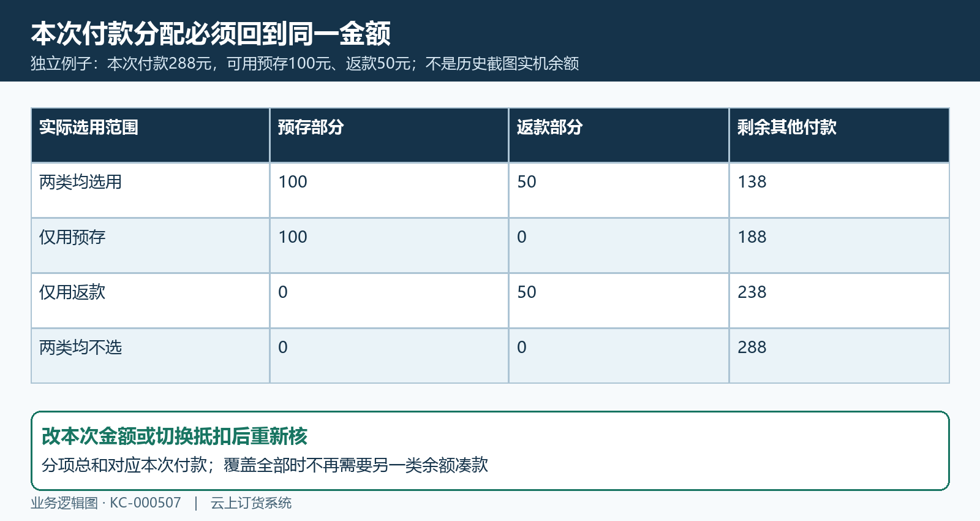Select the "两类均选用" row label

(80, 182)
